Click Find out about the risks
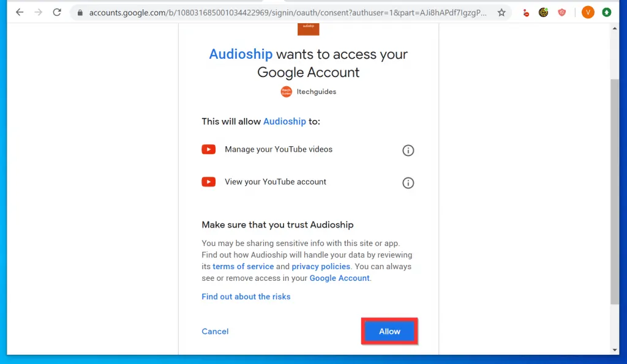Viewport: 627px width, 364px height. (x=246, y=297)
